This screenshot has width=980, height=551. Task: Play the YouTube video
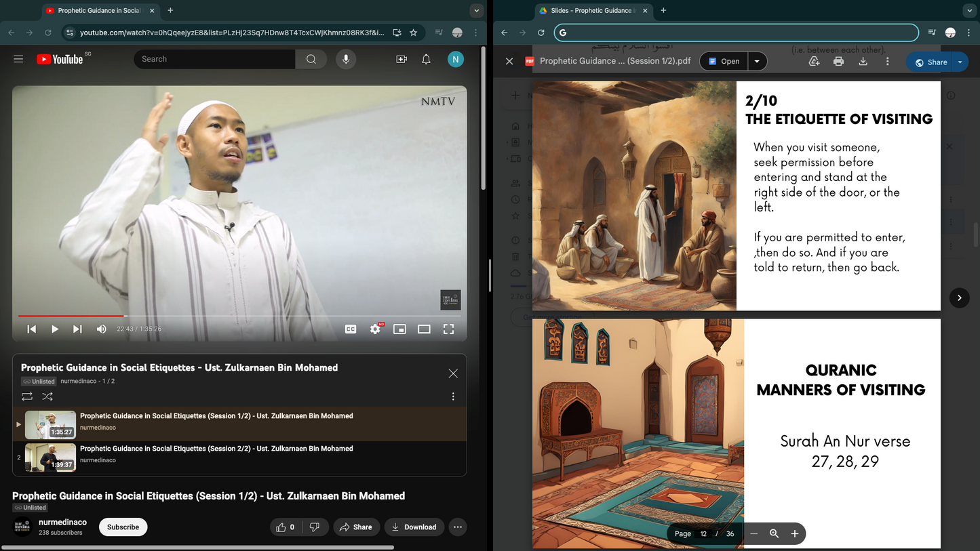[x=55, y=329]
